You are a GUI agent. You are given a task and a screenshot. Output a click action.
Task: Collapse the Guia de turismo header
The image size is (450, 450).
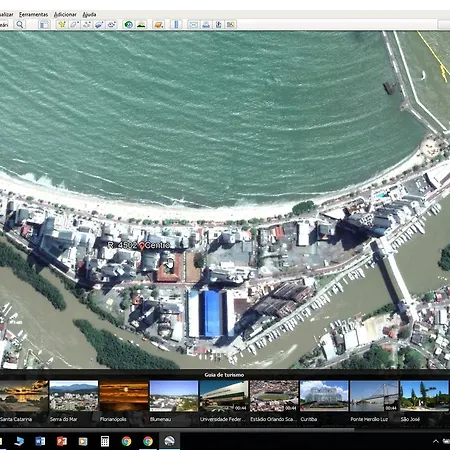(x=224, y=375)
